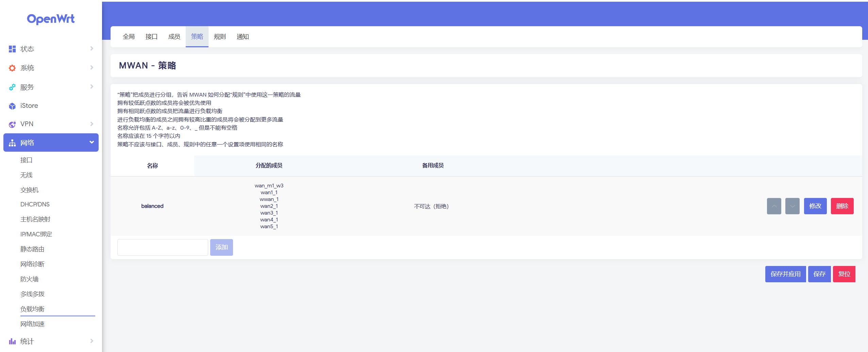Click the Status dashboard icon in sidebar

(x=12, y=49)
